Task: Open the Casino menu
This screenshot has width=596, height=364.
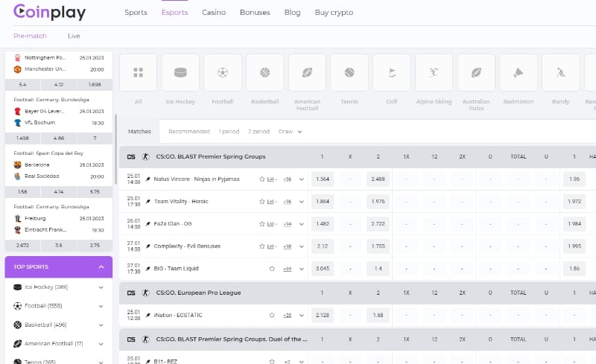Action: click(214, 12)
